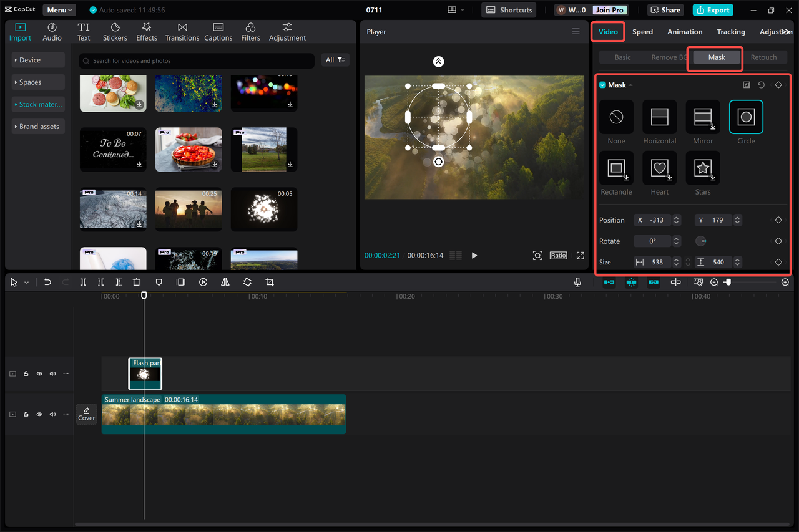Open the Retouch sub-tab
The image size is (799, 532).
tap(763, 57)
